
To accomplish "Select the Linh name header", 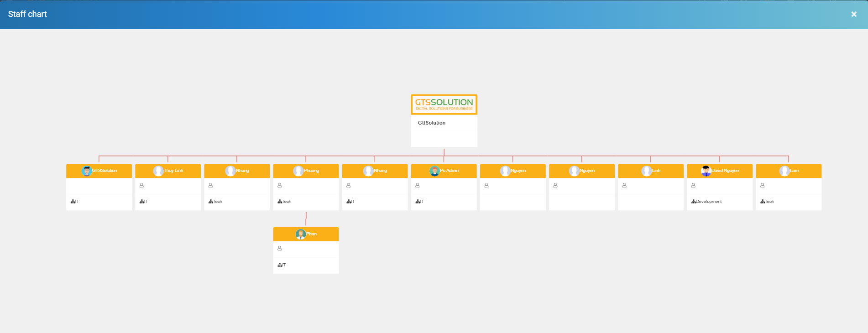I will (656, 171).
